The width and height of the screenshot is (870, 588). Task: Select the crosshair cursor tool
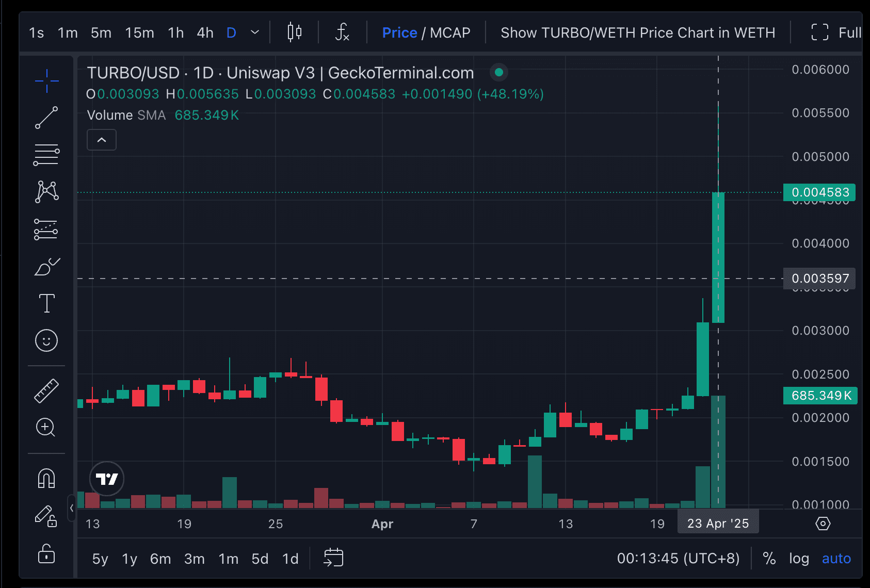pos(46,81)
